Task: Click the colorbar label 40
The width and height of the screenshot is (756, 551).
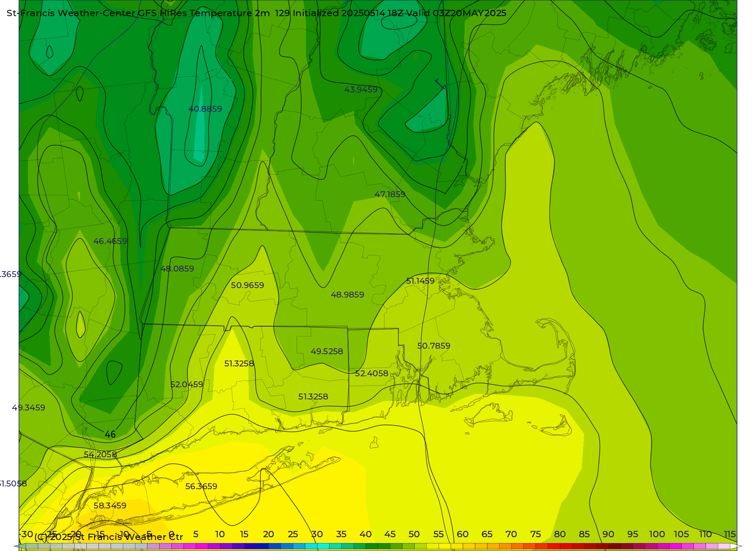Action: [x=366, y=534]
